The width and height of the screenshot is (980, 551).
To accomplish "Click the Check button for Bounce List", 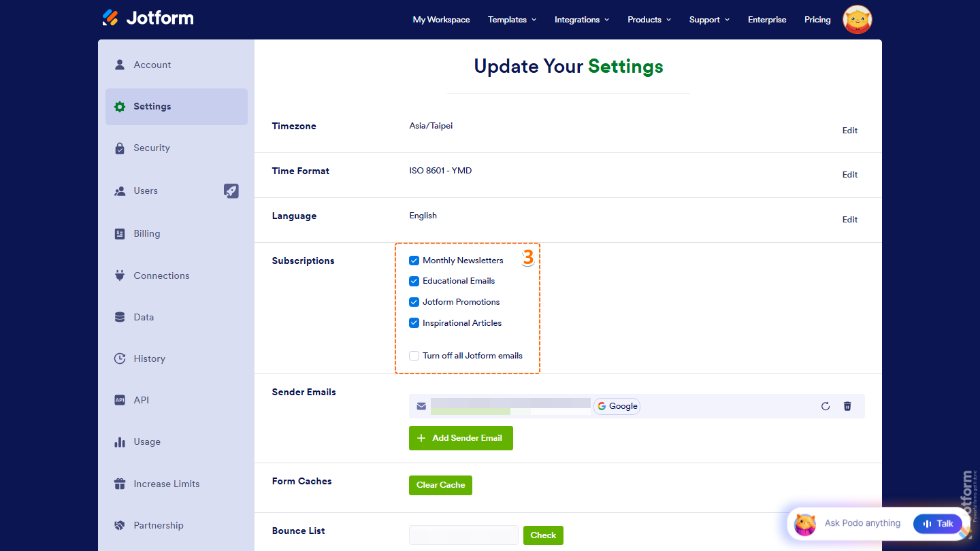I will [x=543, y=535].
